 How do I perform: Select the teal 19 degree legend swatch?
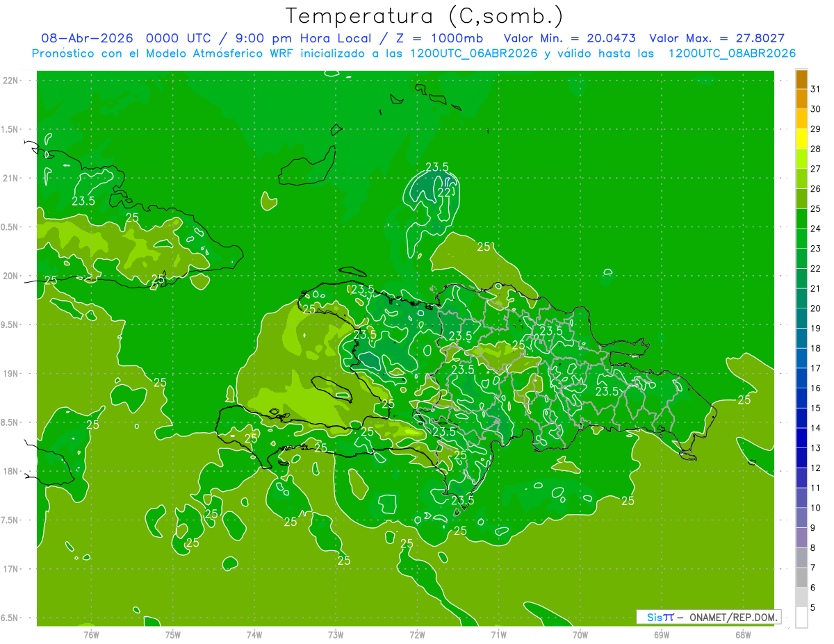pyautogui.click(x=801, y=319)
